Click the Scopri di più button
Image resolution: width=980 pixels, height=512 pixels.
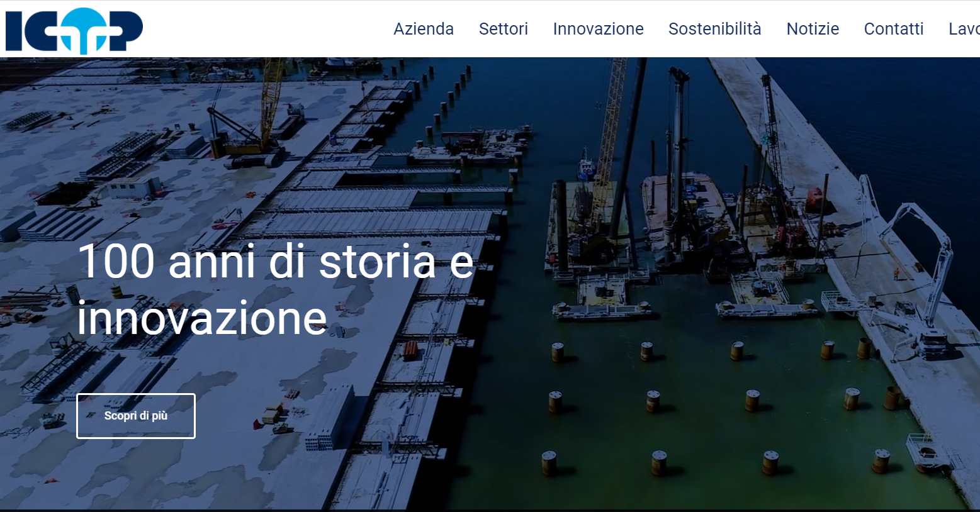pos(136,416)
